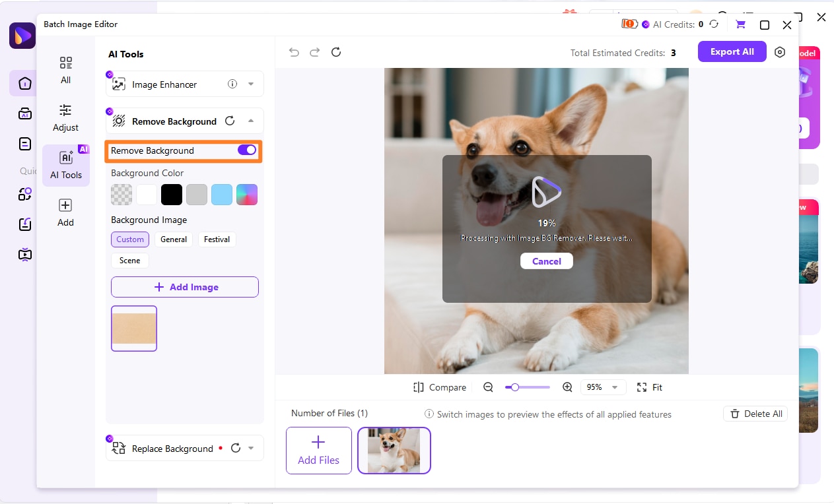The width and height of the screenshot is (834, 504).
Task: Click zoom in magnifier icon
Action: click(567, 387)
